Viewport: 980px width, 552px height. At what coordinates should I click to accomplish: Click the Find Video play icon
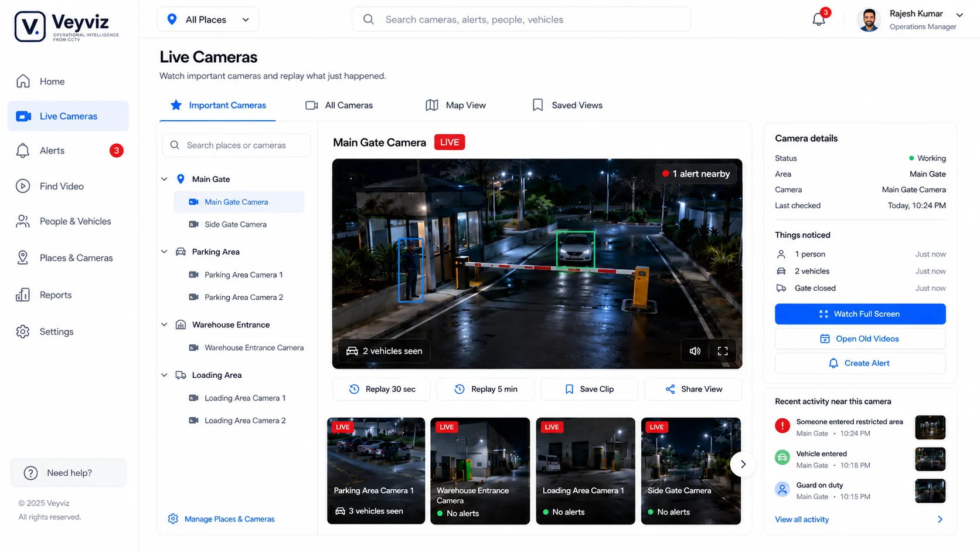pyautogui.click(x=23, y=186)
